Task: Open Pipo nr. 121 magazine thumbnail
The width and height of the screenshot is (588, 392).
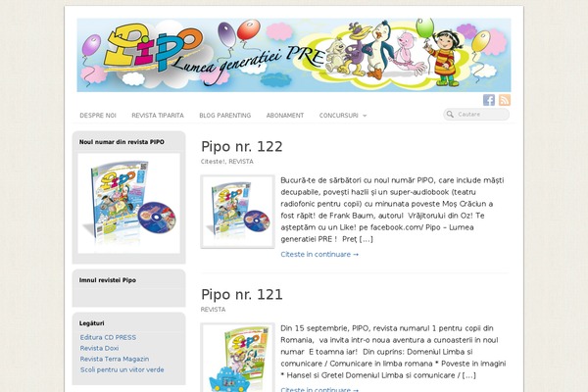Action: 238,358
